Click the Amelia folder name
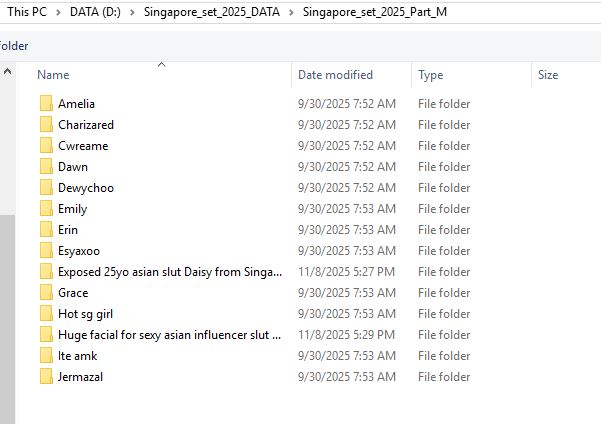 tap(76, 104)
